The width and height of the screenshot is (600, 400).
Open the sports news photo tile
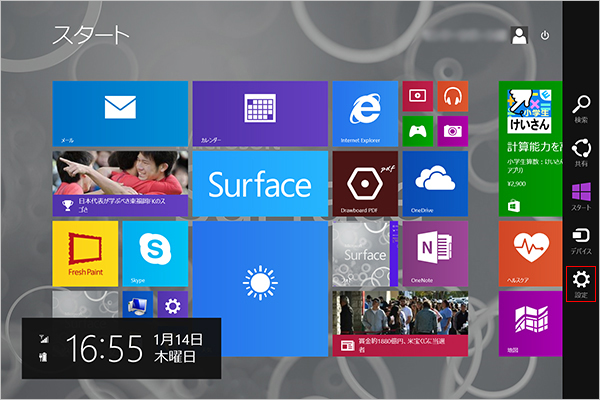(x=120, y=184)
